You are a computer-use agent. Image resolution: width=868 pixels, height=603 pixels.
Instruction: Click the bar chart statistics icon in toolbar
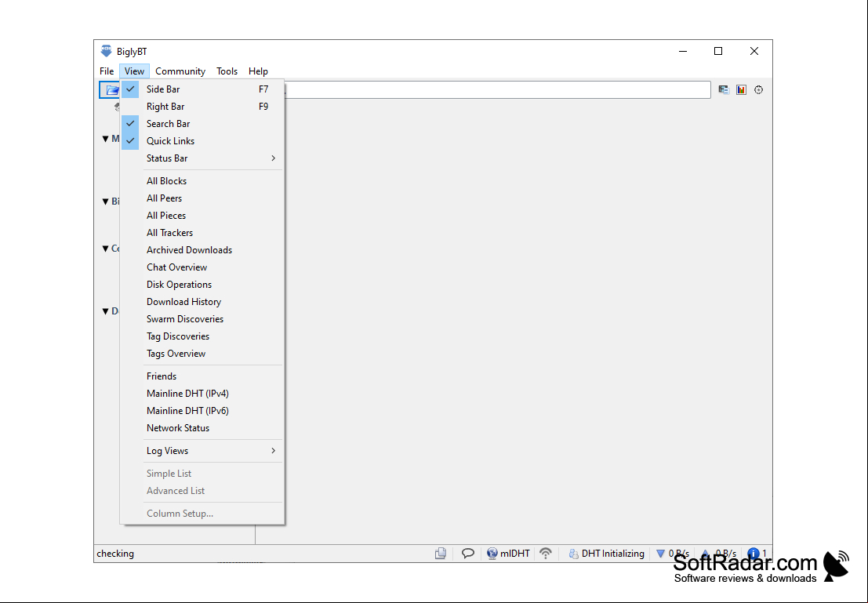point(741,89)
